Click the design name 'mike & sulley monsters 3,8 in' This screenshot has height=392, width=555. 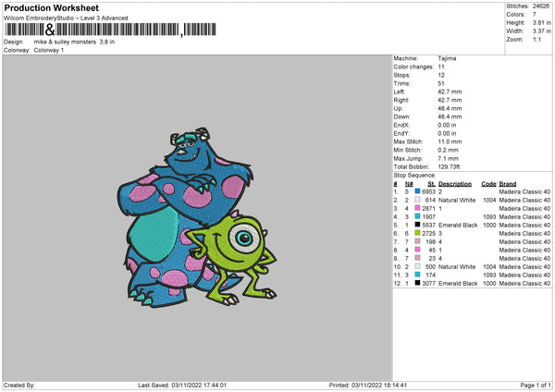coord(74,42)
